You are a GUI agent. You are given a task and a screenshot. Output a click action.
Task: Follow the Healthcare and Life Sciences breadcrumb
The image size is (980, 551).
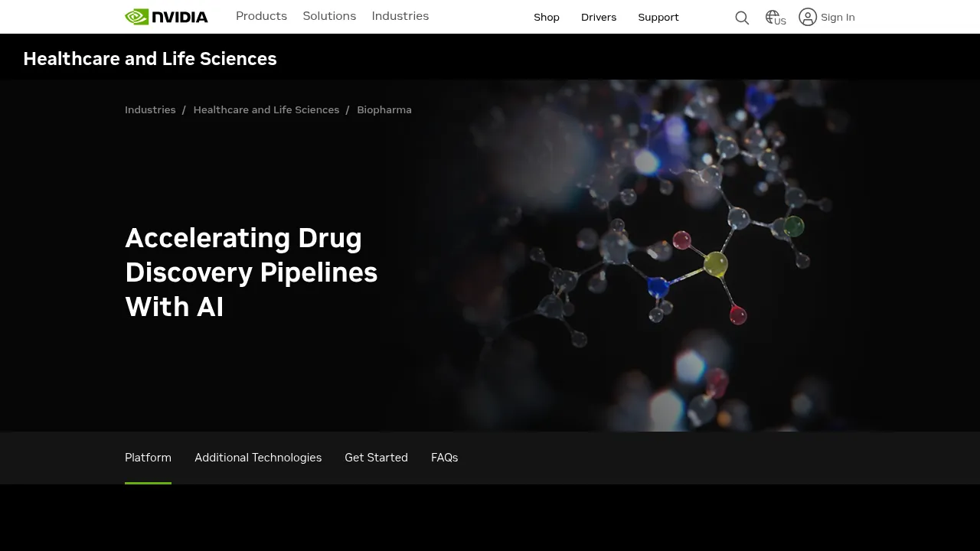tap(266, 109)
